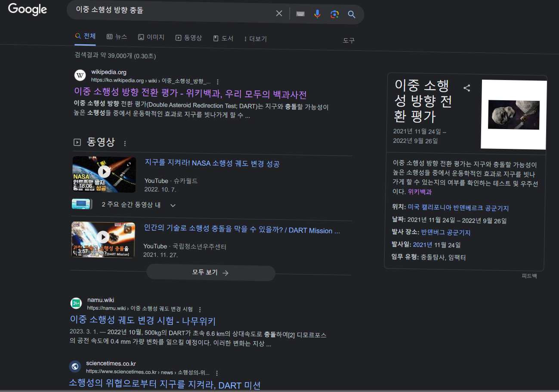Click the 2 주요 순간 key moments preview thumbnail

click(x=82, y=204)
